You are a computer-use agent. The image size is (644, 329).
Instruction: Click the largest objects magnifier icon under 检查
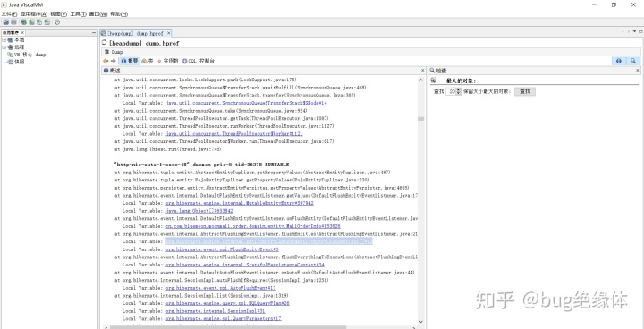click(433, 80)
